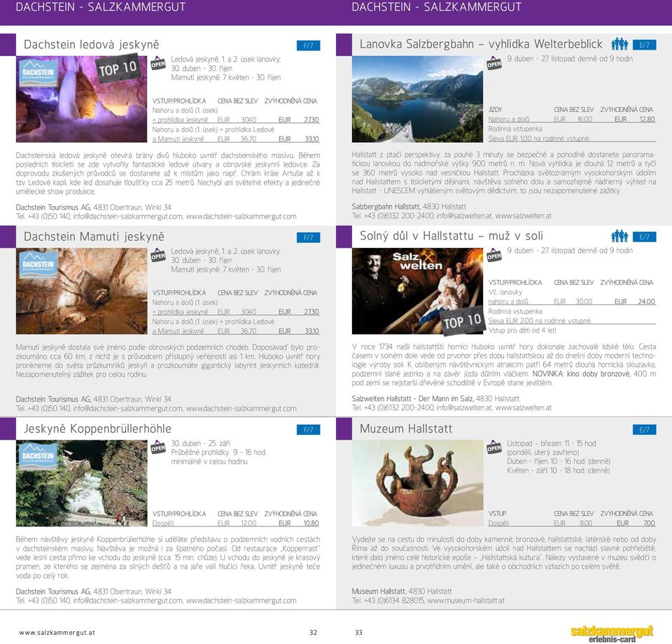Click the www.museum-hallstatt.at link
672x644 pixels.
466,601
